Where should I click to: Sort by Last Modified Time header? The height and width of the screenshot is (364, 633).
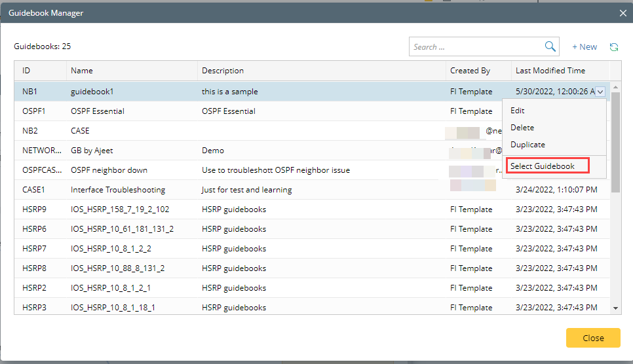(x=550, y=71)
